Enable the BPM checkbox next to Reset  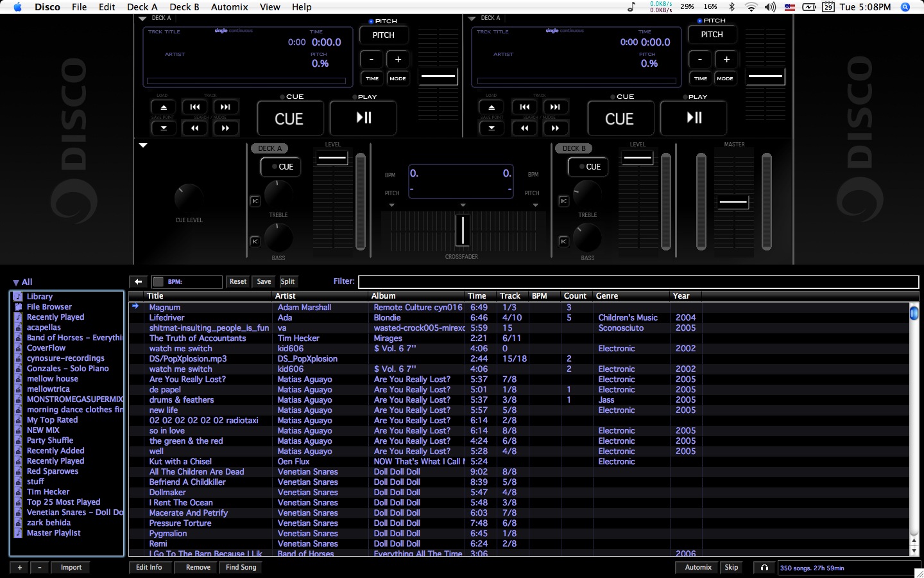coord(158,281)
